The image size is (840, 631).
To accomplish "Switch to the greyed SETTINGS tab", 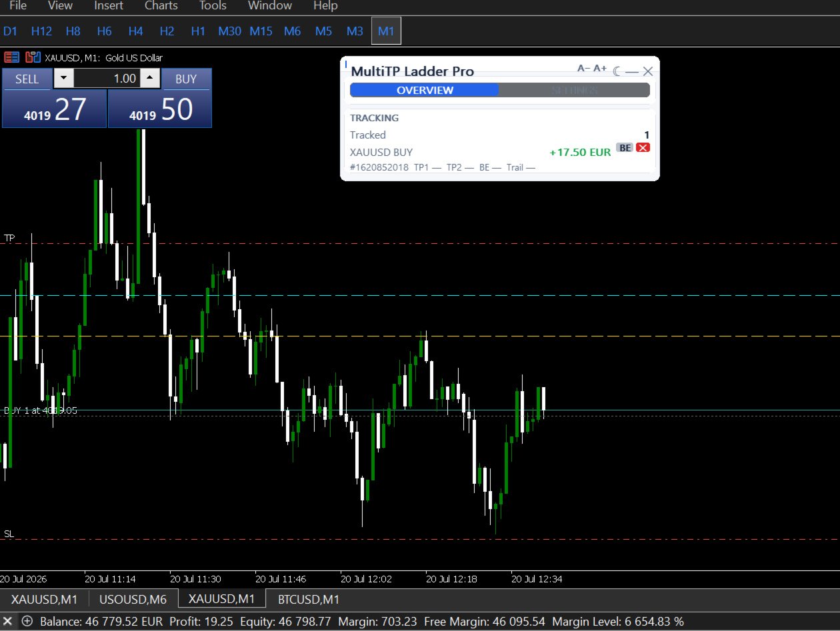I will (x=574, y=90).
